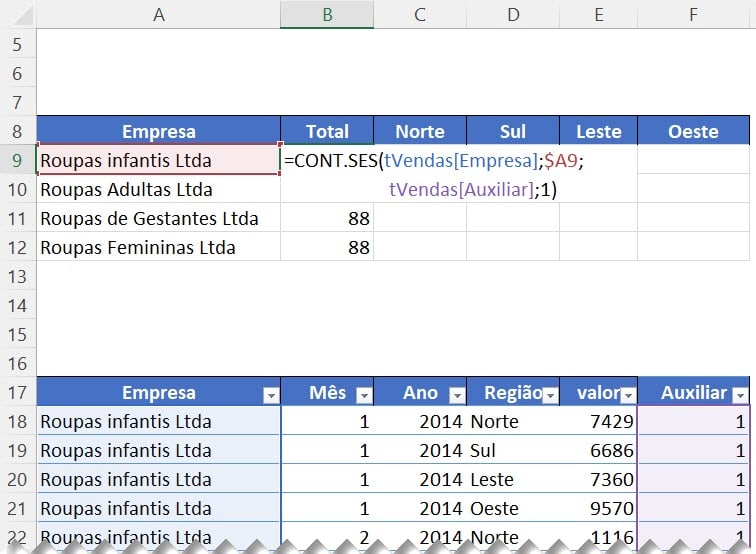Image resolution: width=756 pixels, height=554 pixels.
Task: Select column F header
Action: pyautogui.click(x=693, y=14)
